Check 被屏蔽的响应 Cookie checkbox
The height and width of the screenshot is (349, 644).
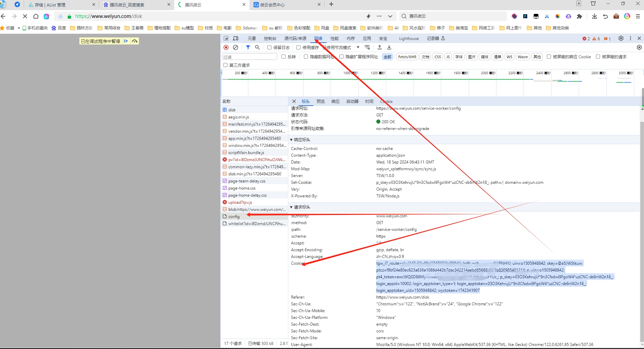click(x=549, y=57)
